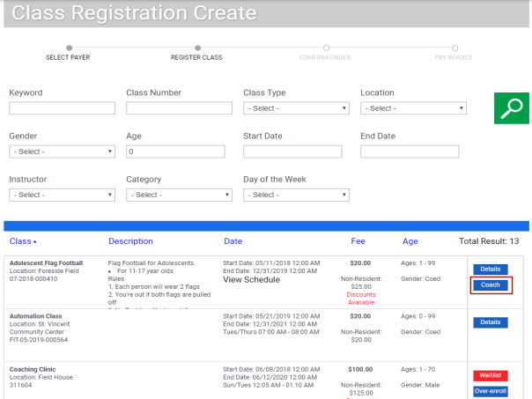Click the Keyword input field
Viewport: 532px width, 399px height.
[62, 108]
